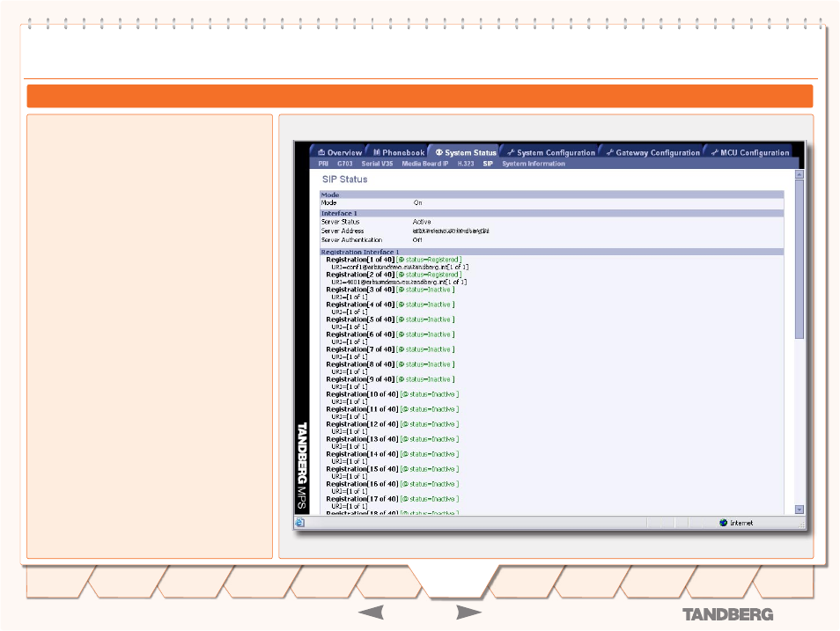
Task: Click the 'Registration[6 of 40]' row label
Action: pyautogui.click(x=360, y=334)
